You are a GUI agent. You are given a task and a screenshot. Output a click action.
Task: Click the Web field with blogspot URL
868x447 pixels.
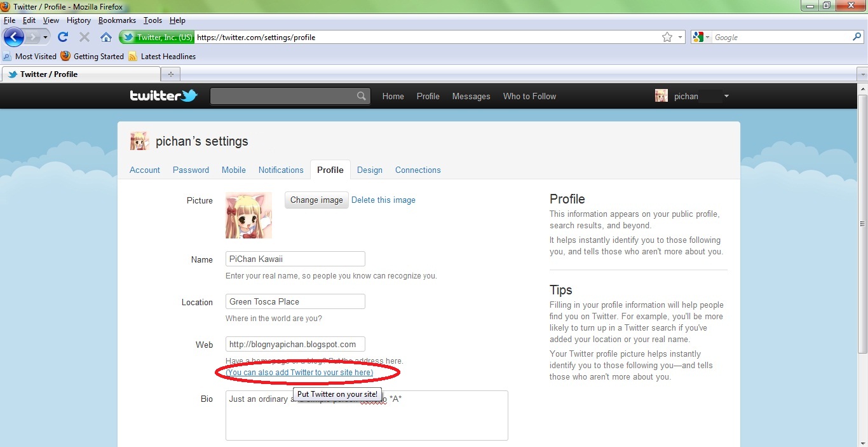pyautogui.click(x=295, y=344)
